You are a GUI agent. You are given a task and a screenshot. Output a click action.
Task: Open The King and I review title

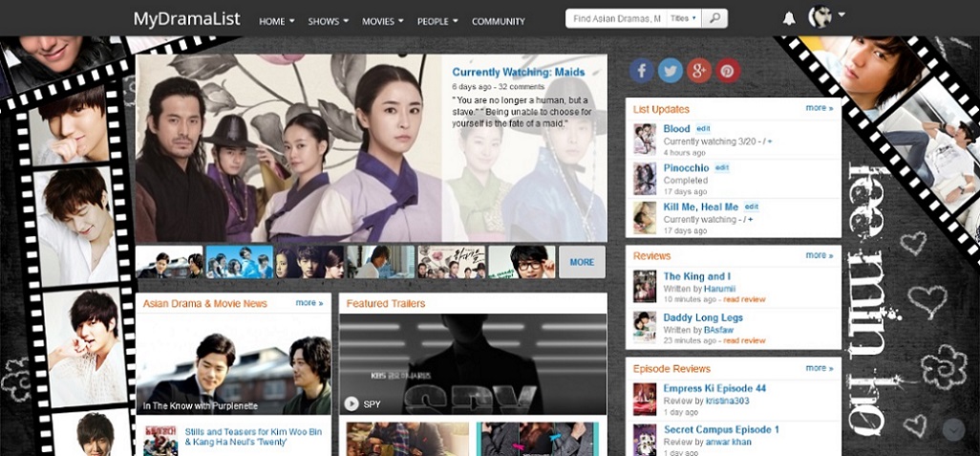[697, 276]
